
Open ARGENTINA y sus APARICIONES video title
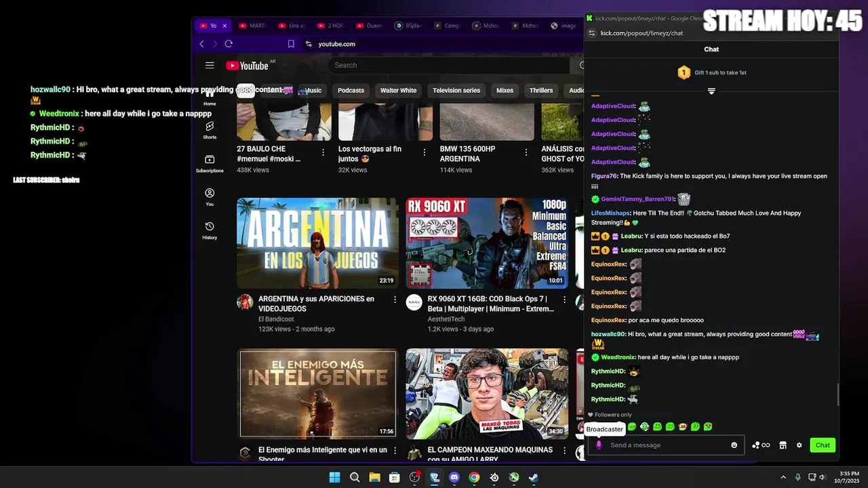[x=316, y=304]
